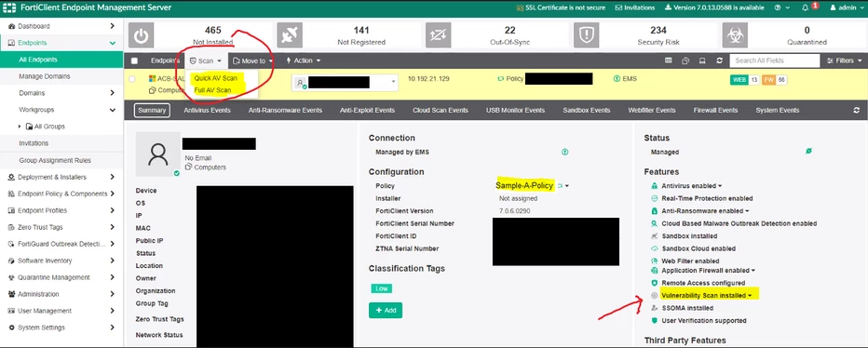Viewport: 868px width, 348px height.
Task: Expand the Anti-Ransomware enabled options
Action: [747, 211]
